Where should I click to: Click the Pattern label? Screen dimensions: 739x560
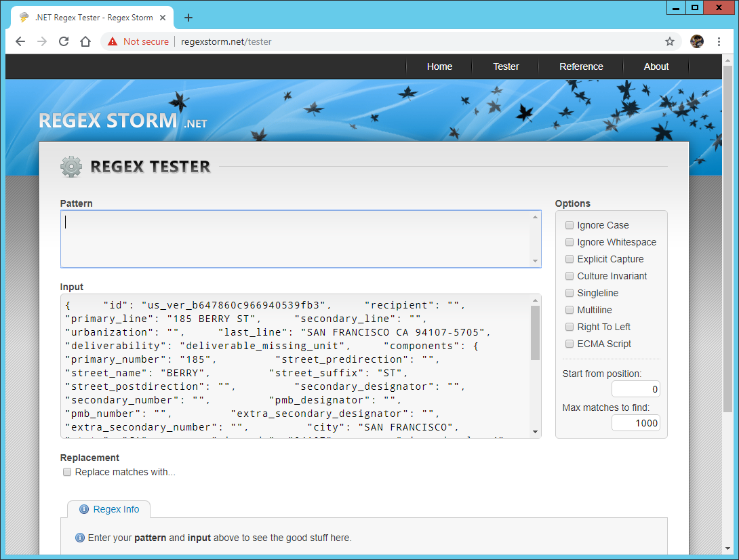tap(77, 203)
